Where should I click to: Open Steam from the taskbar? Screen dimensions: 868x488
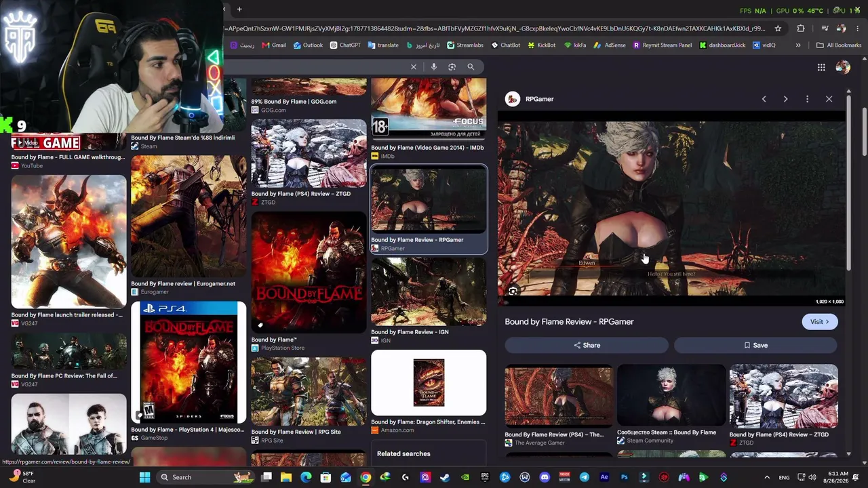(x=445, y=477)
